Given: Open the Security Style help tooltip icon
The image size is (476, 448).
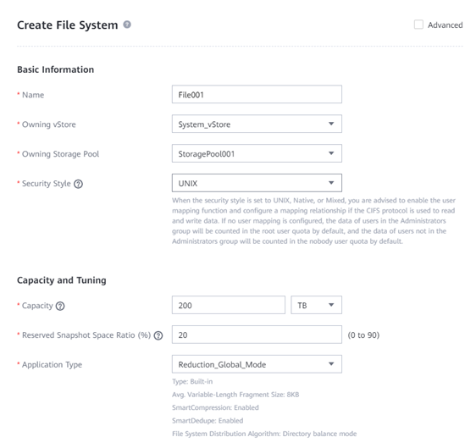Looking at the screenshot, I should pos(78,184).
